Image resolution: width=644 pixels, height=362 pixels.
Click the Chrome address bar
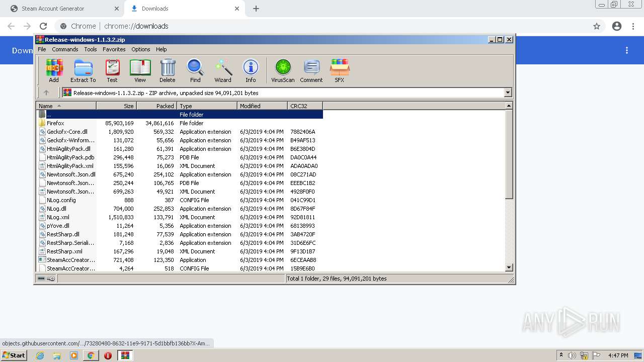[322, 26]
